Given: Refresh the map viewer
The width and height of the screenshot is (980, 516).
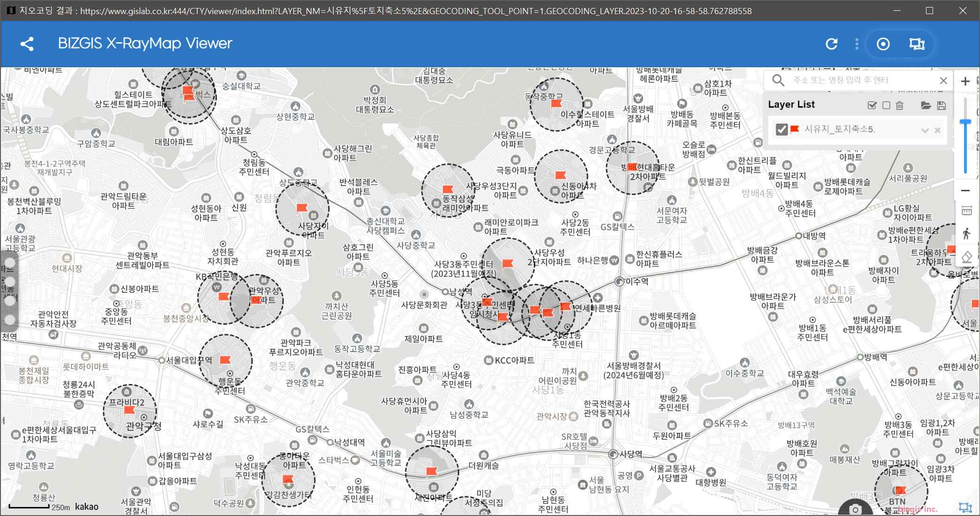Looking at the screenshot, I should click(832, 44).
